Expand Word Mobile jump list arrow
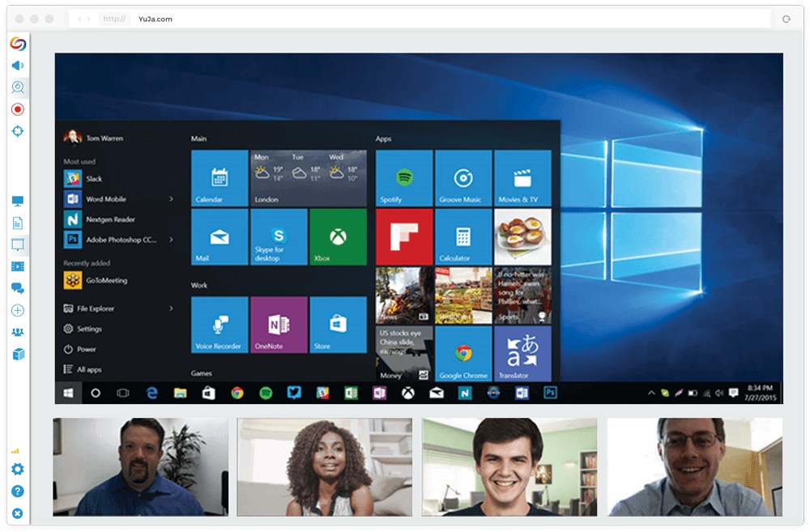This screenshot has height=532, width=810. tap(171, 199)
